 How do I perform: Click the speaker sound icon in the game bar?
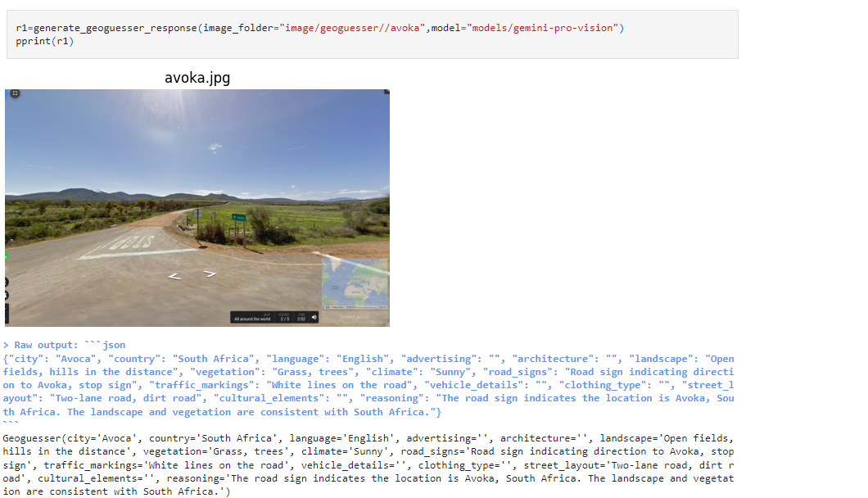[x=314, y=318]
